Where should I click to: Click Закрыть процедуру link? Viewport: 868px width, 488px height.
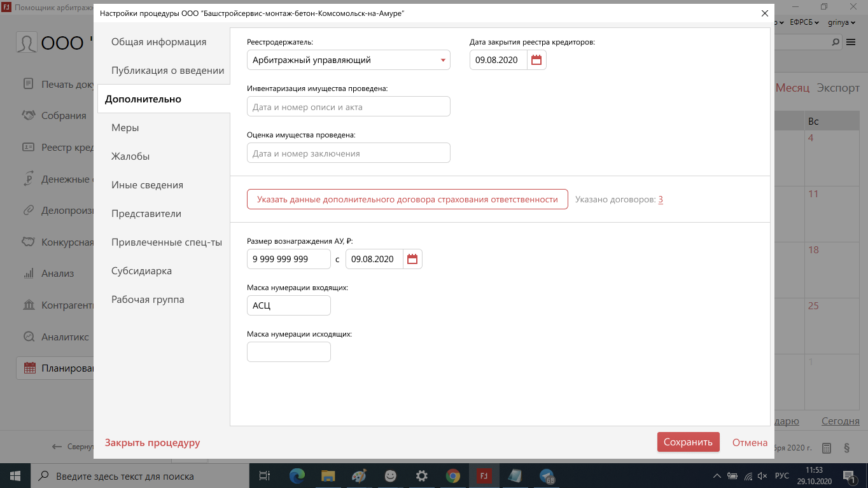click(x=152, y=443)
